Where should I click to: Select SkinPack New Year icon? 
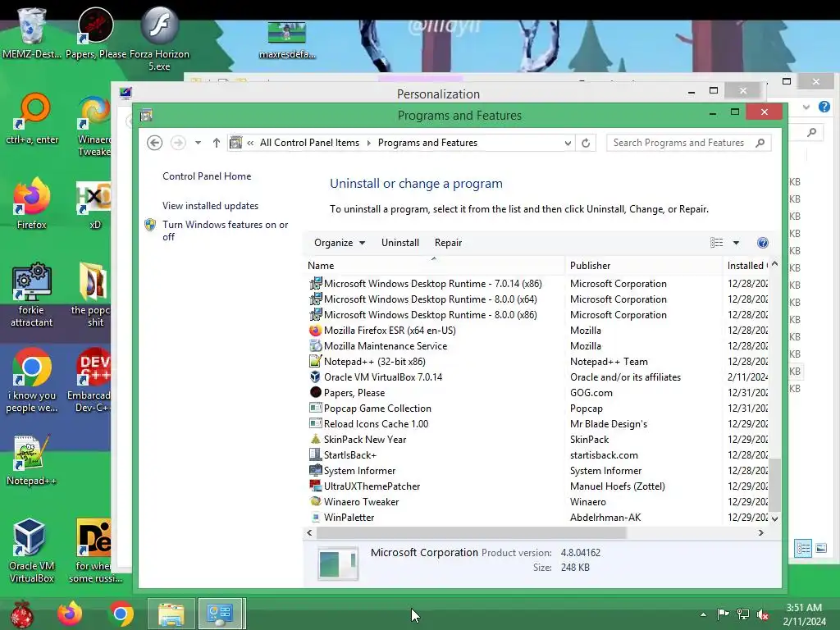coord(316,440)
